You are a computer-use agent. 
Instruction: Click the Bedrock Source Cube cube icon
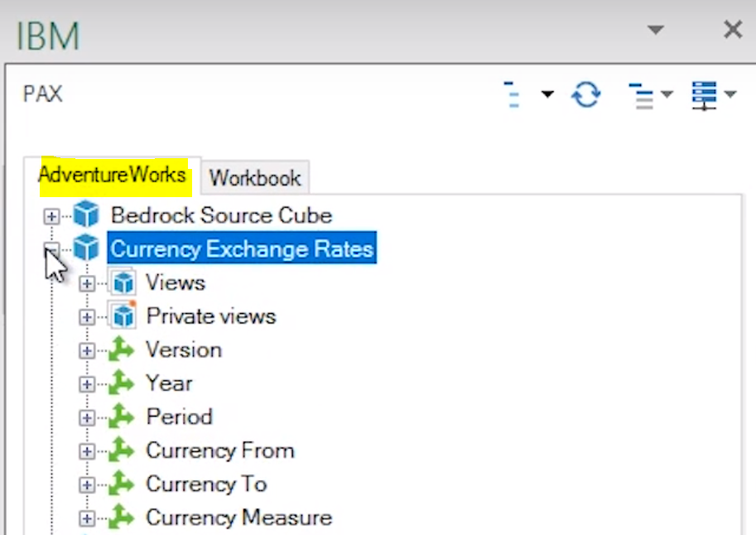click(86, 214)
